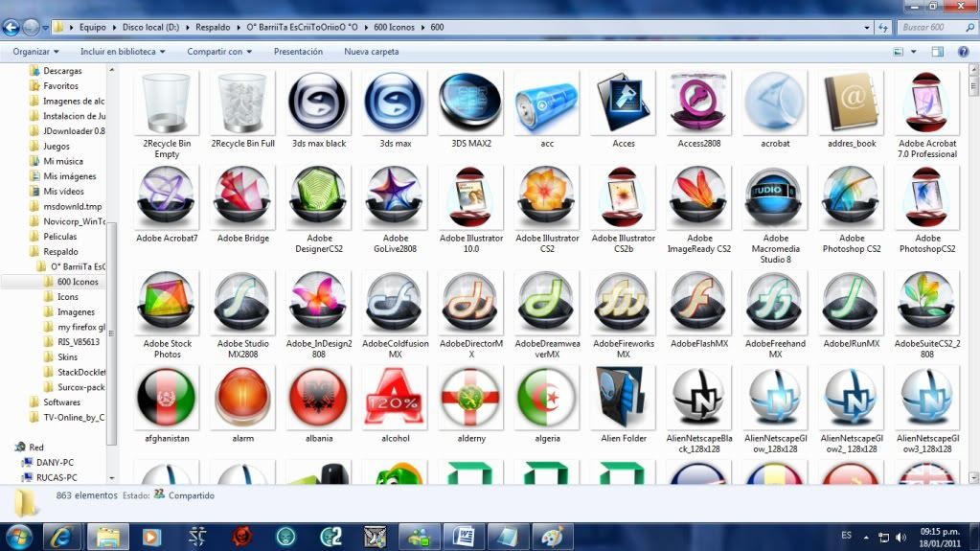
Task: Click the volume speaker tray icon
Action: click(x=900, y=538)
